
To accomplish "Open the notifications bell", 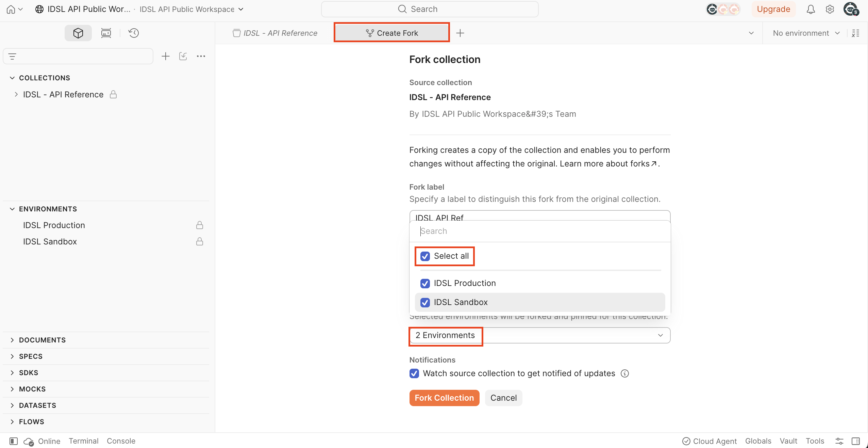I will click(811, 9).
